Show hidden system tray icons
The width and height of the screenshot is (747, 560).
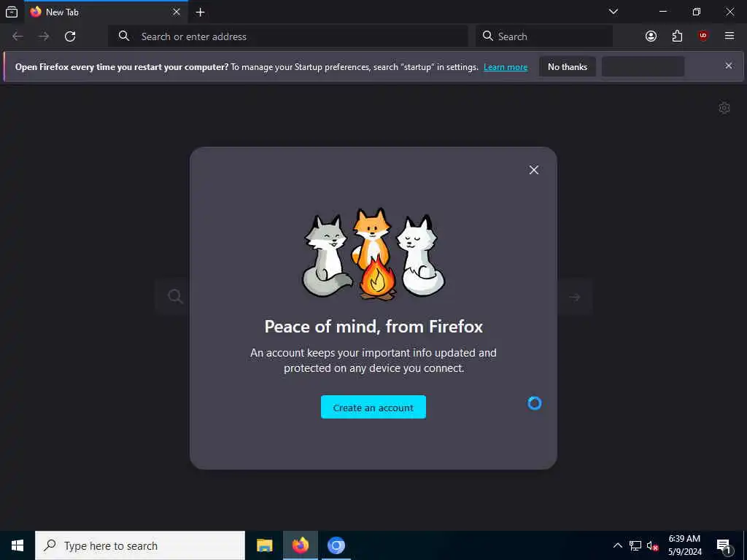[x=617, y=545]
